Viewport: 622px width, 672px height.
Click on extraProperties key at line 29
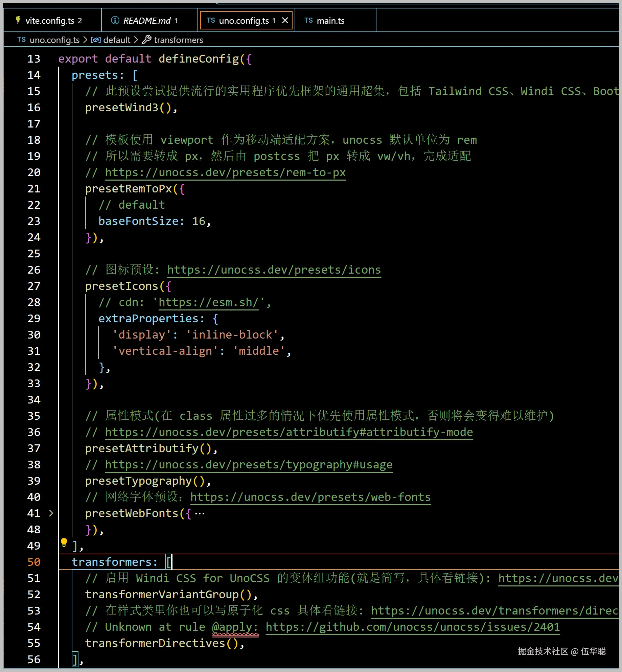click(x=148, y=319)
